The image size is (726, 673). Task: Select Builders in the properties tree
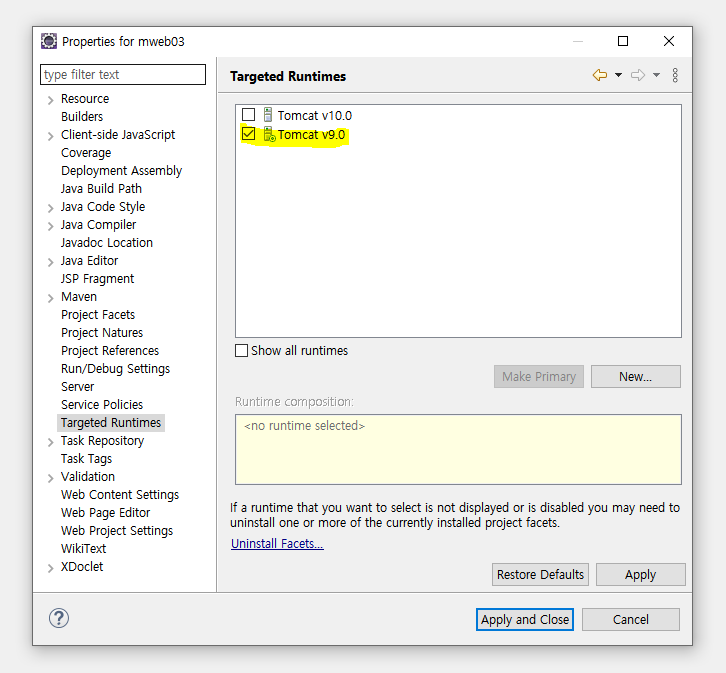pyautogui.click(x=82, y=117)
